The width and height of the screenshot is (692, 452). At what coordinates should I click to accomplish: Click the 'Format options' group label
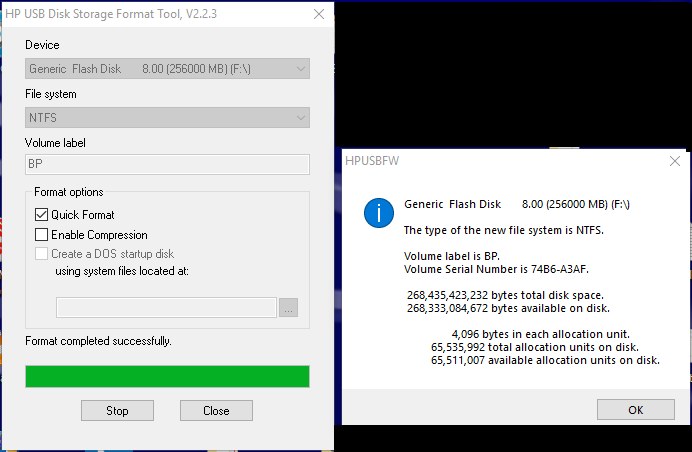(x=69, y=192)
